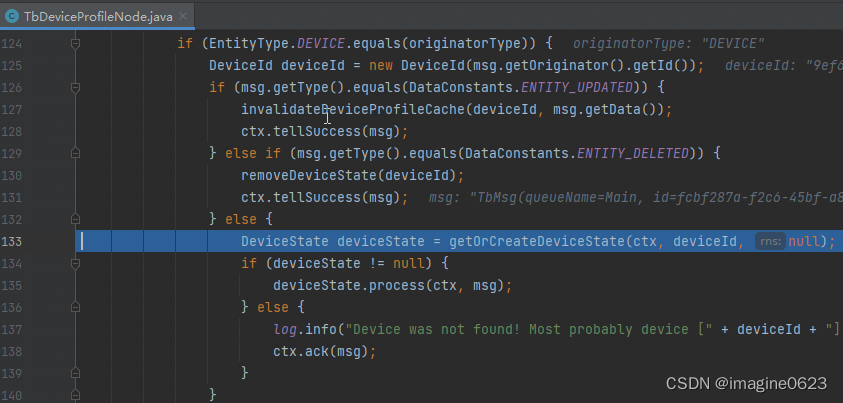Click the 'new DeviceId' constructor call
The height and width of the screenshot is (403, 843).
(x=417, y=66)
